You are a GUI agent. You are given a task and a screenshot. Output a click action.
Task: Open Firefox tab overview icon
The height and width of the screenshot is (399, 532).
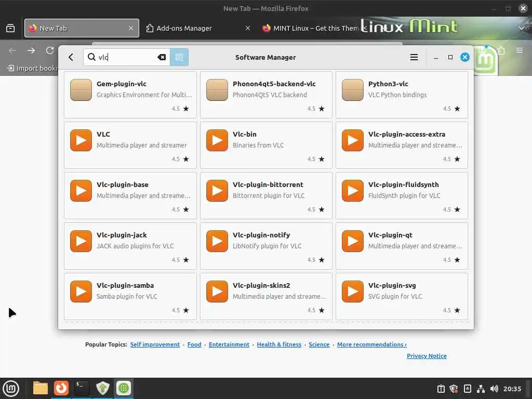point(10,28)
